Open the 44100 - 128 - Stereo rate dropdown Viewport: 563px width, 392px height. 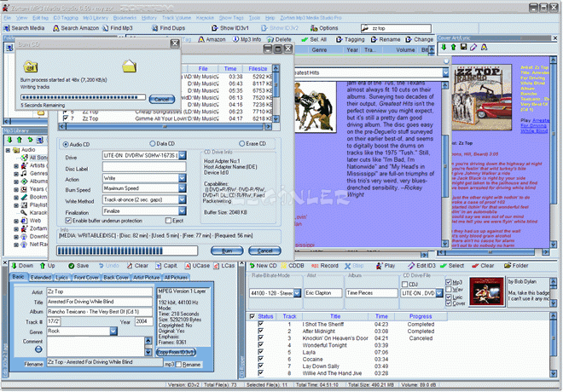pos(297,293)
